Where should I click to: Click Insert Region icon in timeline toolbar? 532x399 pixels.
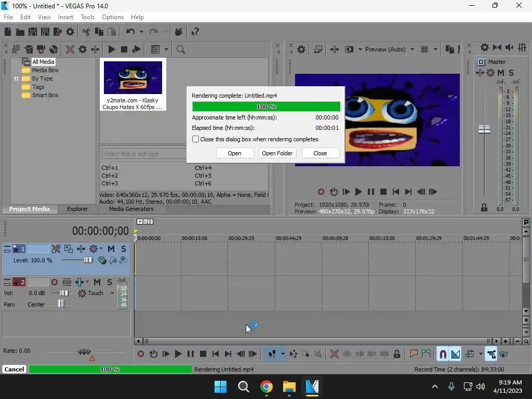pyautogui.click(x=426, y=354)
